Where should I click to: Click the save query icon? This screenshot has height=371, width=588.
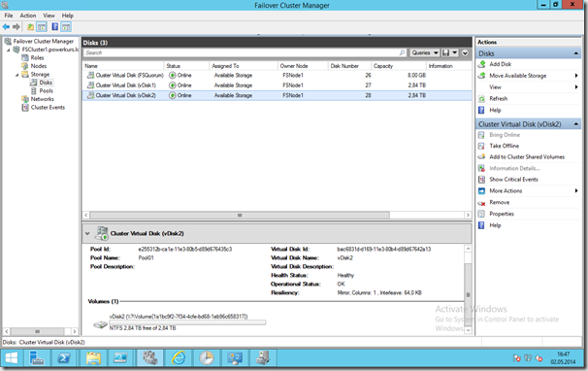[445, 53]
